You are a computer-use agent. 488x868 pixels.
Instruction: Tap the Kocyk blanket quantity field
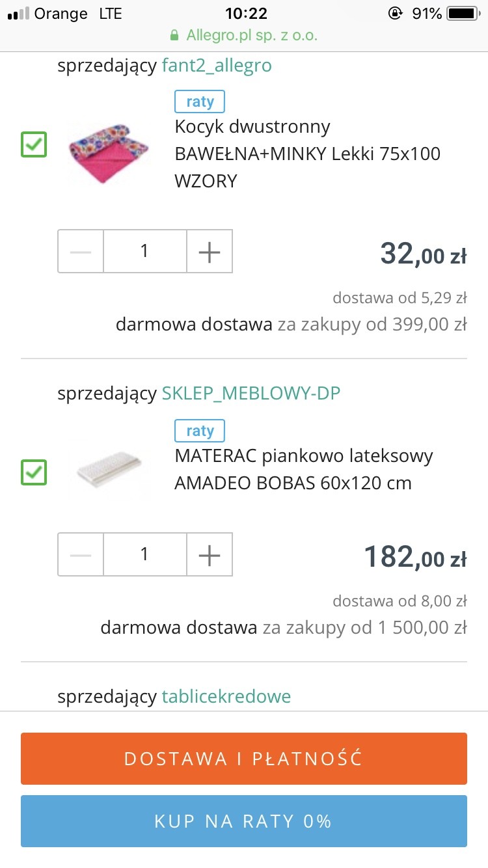coord(144,251)
